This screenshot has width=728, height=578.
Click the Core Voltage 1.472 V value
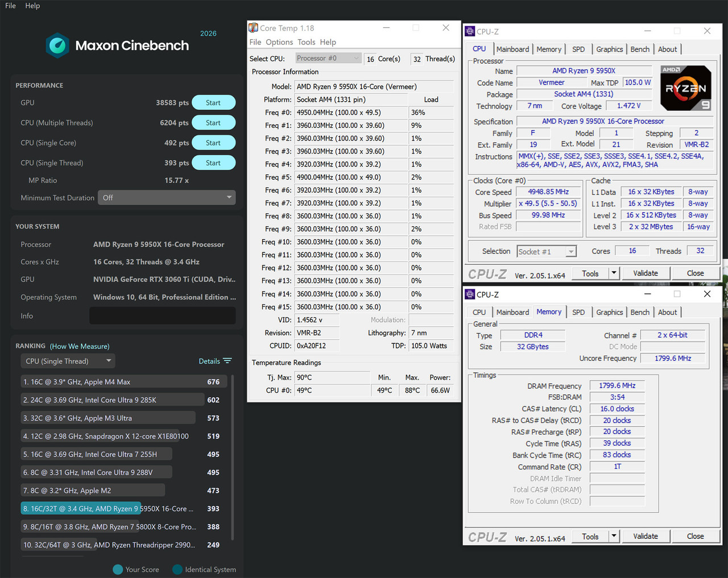click(x=628, y=106)
